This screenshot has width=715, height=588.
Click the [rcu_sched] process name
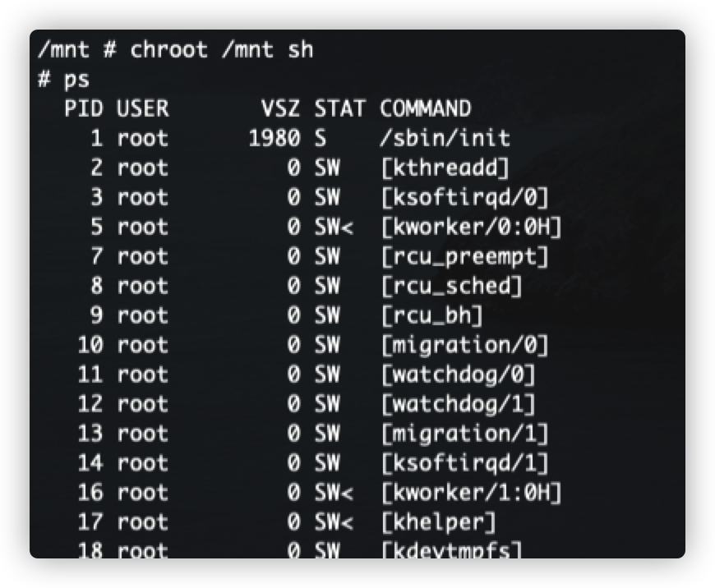[x=451, y=286]
